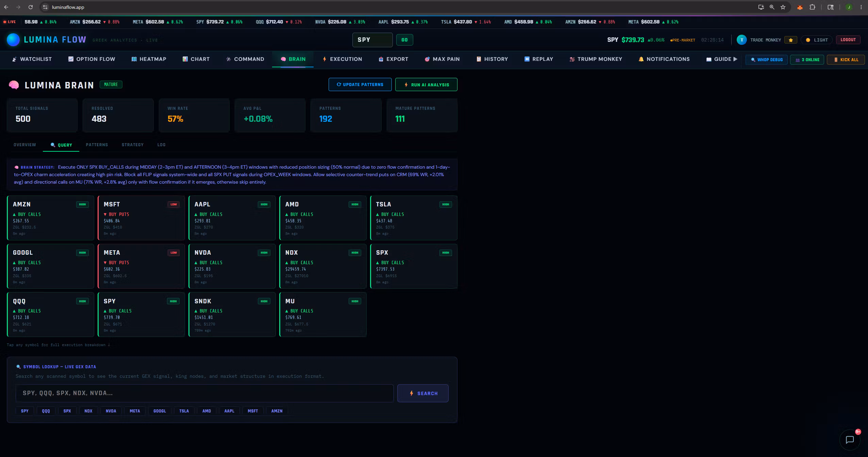This screenshot has width=868, height=457.
Task: Click the Symbol Lookup search text field
Action: point(204,393)
